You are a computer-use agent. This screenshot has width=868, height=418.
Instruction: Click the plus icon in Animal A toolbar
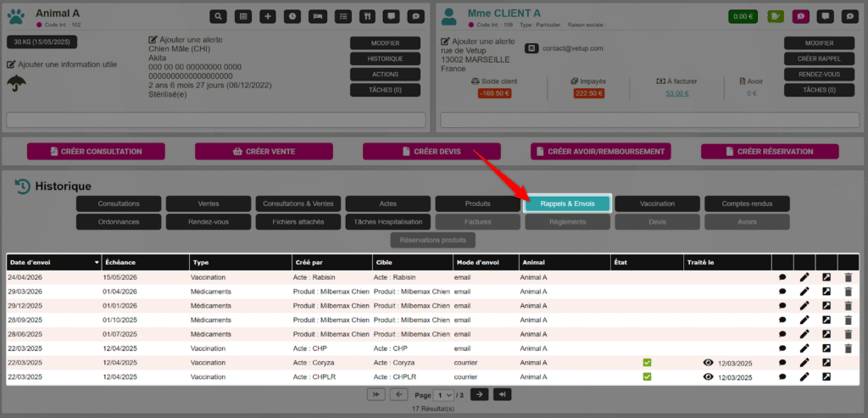tap(268, 16)
